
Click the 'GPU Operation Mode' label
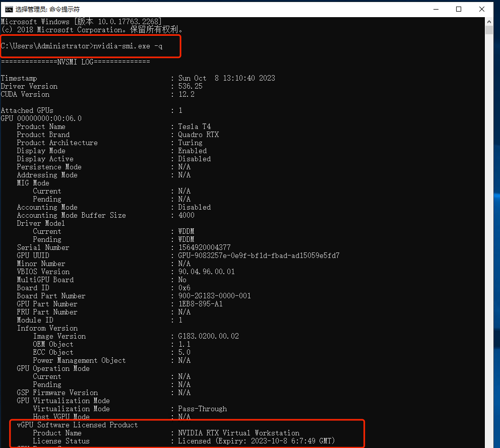[53, 368]
